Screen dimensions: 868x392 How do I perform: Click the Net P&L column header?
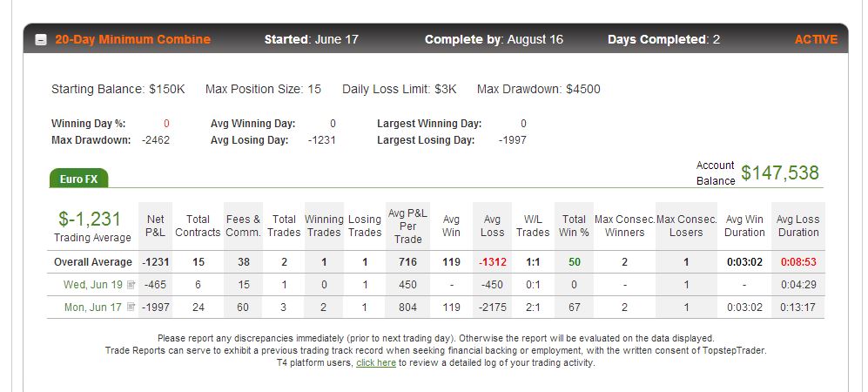click(x=156, y=226)
